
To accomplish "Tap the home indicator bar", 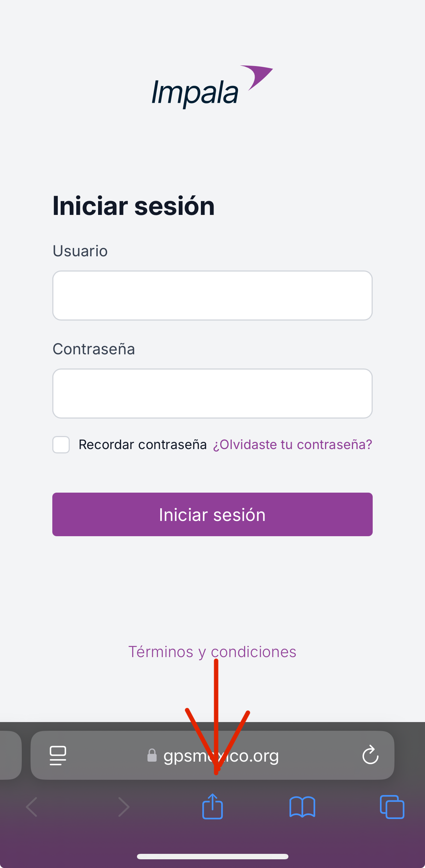I will [x=212, y=856].
